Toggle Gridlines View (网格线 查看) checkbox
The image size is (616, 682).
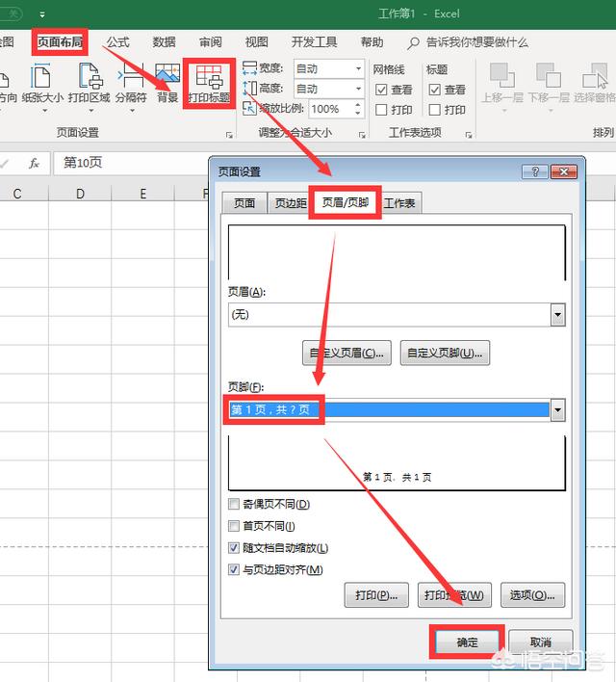point(381,90)
